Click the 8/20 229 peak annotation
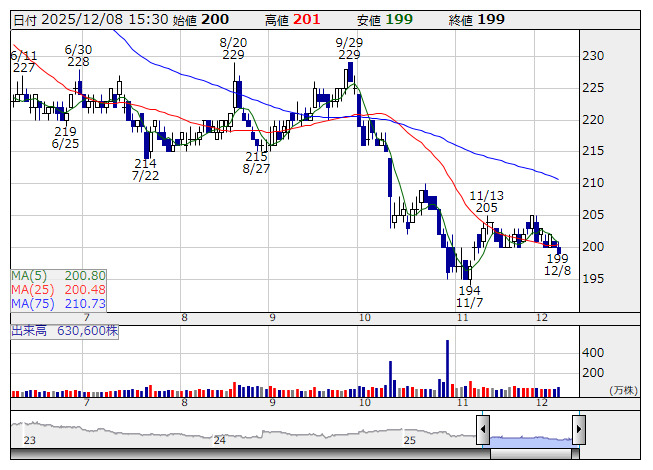Image resolution: width=653 pixels, height=470 pixels. (x=233, y=48)
